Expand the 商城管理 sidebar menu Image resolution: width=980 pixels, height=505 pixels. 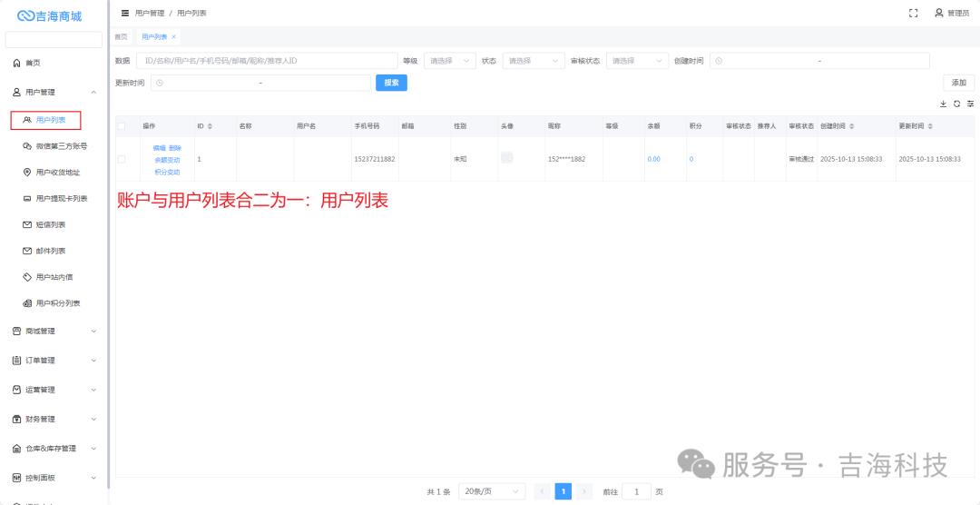[54, 331]
